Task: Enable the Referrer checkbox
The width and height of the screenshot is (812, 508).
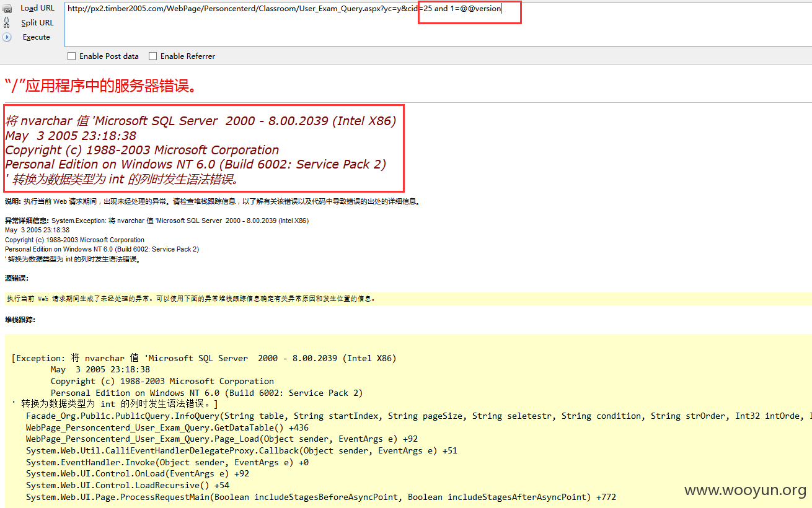Action: (x=153, y=56)
